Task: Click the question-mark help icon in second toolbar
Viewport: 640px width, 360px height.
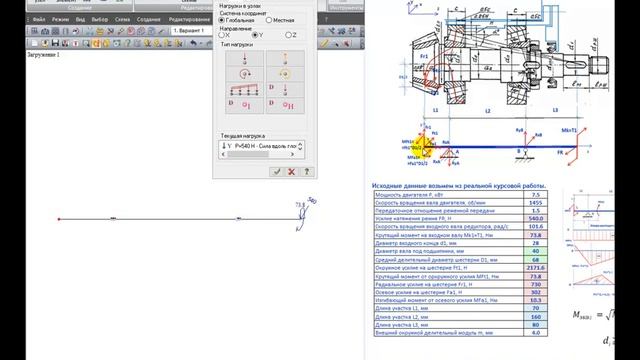Action: tap(127, 43)
